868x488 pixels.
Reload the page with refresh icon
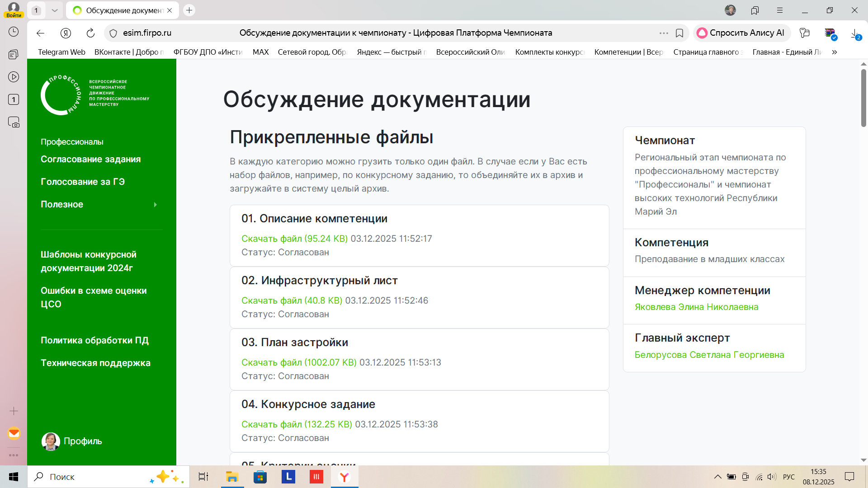90,33
